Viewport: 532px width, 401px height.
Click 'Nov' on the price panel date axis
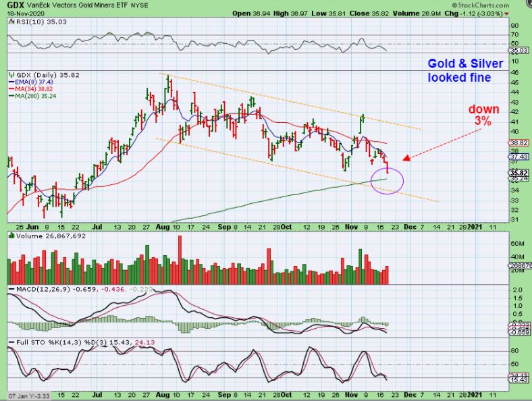[351, 227]
